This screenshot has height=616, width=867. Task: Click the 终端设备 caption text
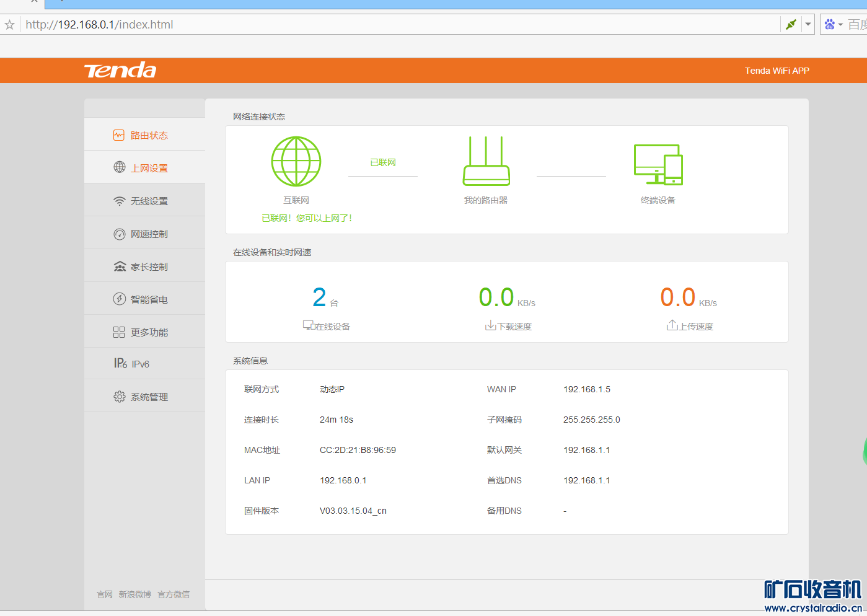tap(658, 200)
